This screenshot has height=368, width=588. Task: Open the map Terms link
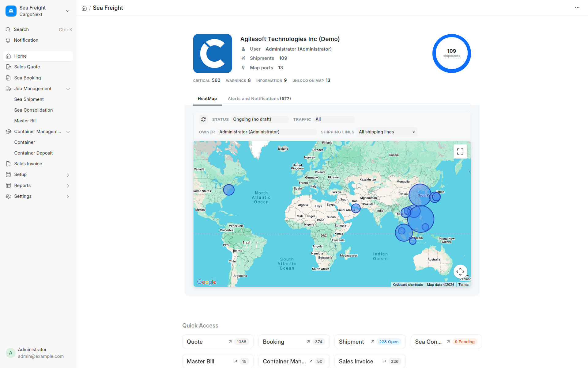point(463,285)
